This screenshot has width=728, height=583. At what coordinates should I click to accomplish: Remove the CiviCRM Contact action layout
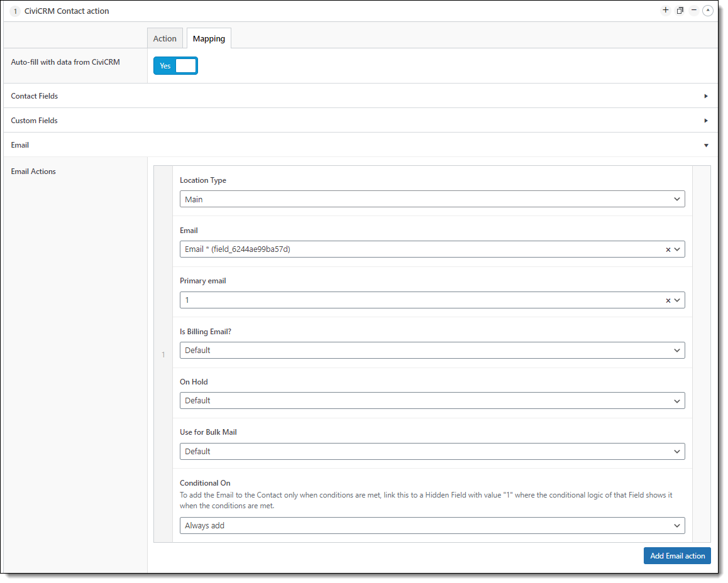coord(693,10)
